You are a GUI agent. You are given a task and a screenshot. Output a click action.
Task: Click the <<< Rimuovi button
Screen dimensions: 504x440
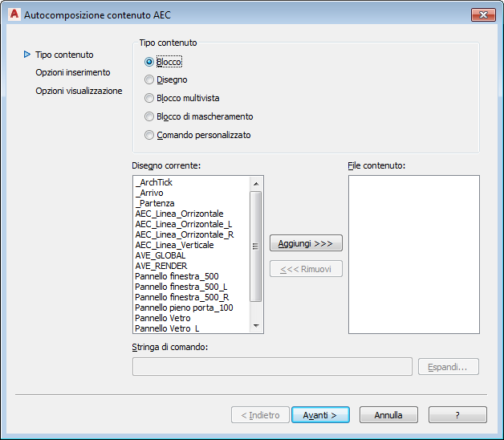coord(306,269)
